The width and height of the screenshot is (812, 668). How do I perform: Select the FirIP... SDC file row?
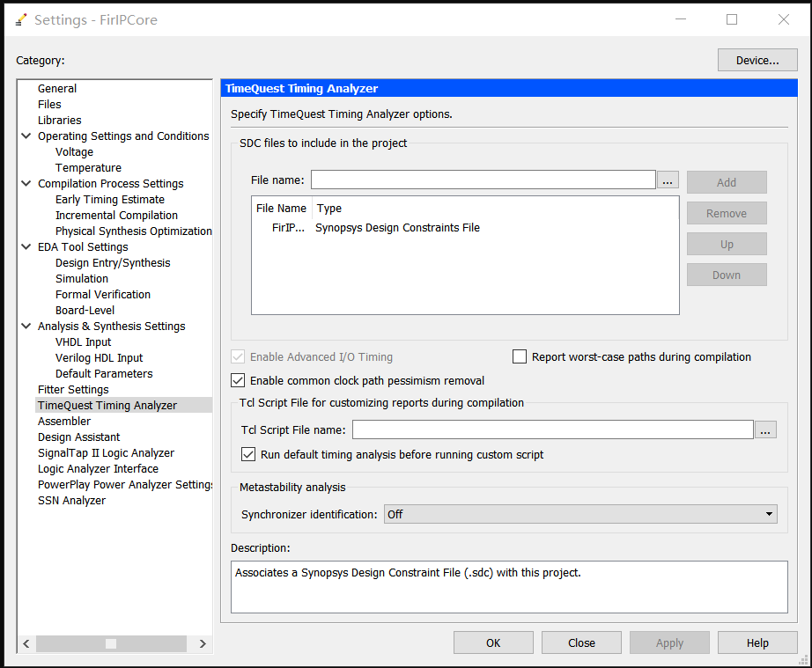tap(465, 228)
